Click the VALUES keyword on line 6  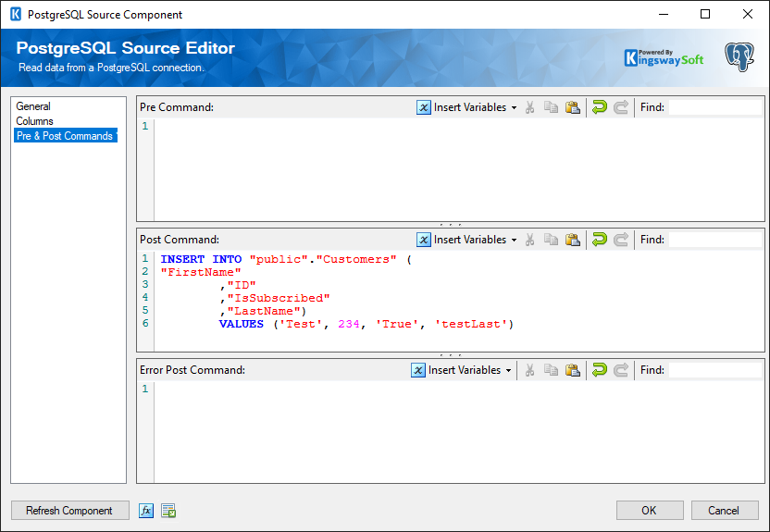click(x=242, y=324)
